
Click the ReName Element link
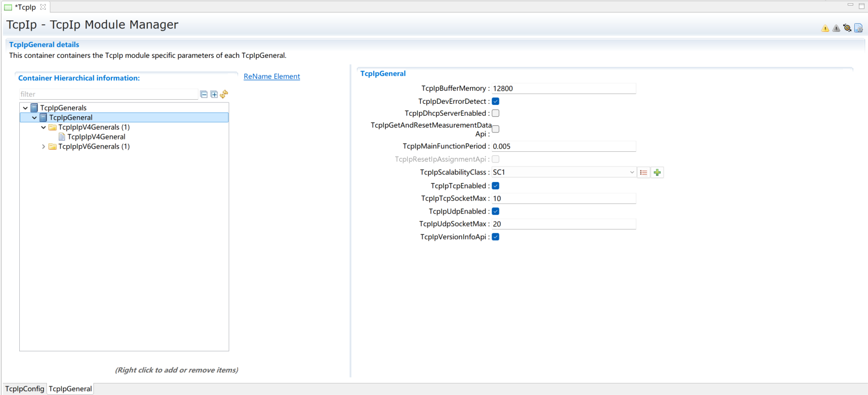click(272, 77)
